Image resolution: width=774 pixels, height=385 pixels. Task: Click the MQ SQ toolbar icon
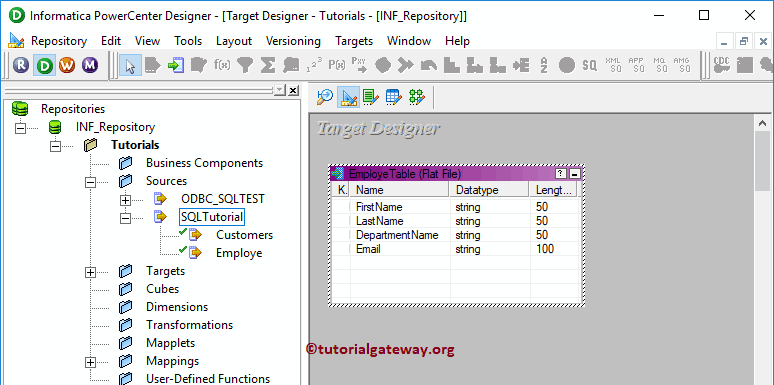coord(659,65)
